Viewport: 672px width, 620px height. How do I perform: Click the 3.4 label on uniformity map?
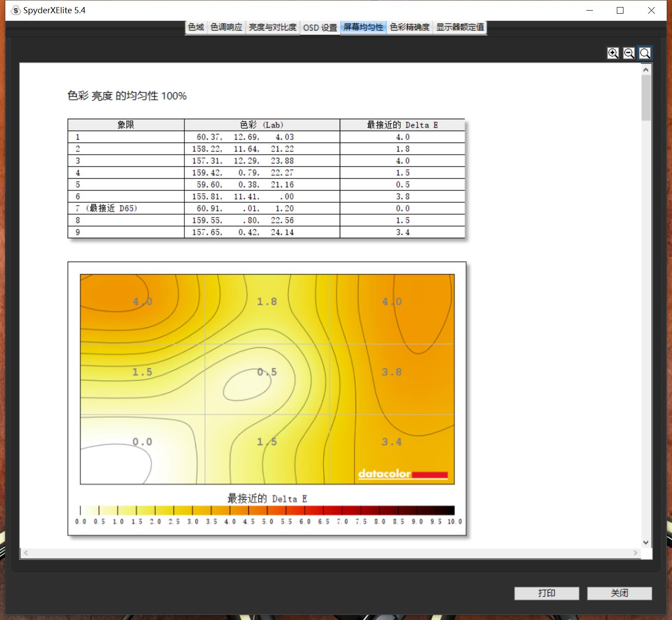point(392,442)
